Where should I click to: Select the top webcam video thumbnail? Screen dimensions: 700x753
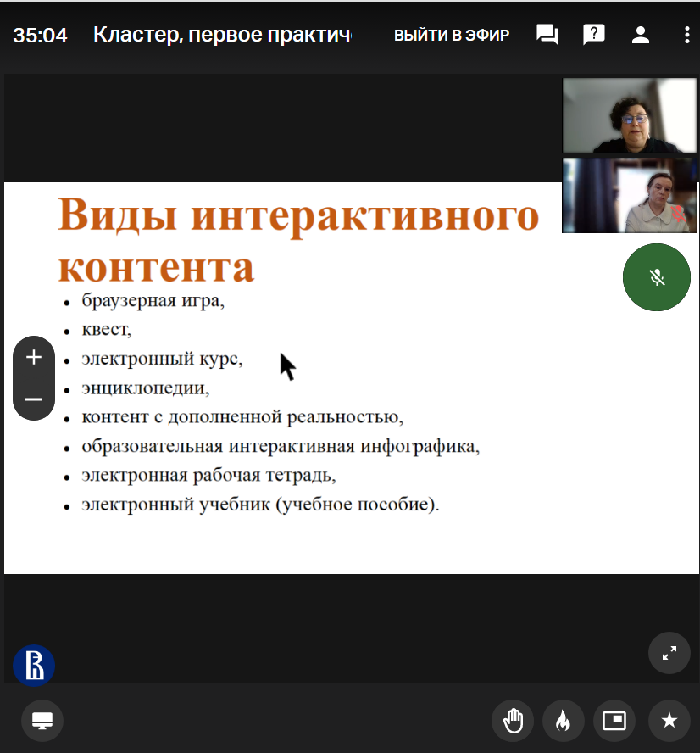(x=629, y=116)
